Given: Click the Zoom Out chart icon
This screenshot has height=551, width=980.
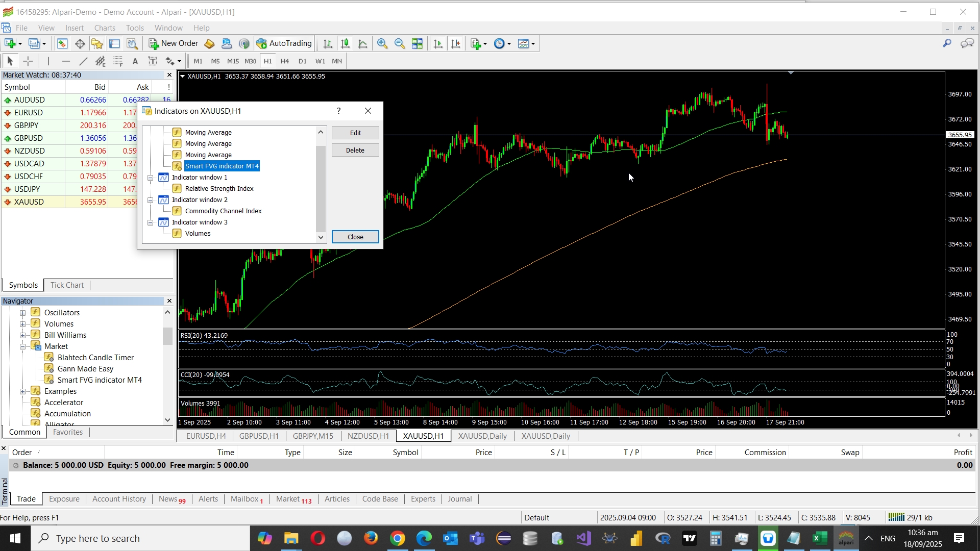Looking at the screenshot, I should click(400, 44).
